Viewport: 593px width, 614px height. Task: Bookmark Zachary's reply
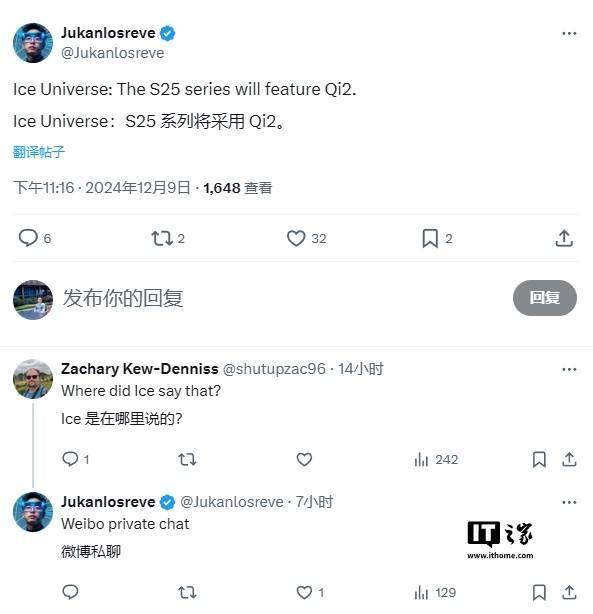point(539,459)
